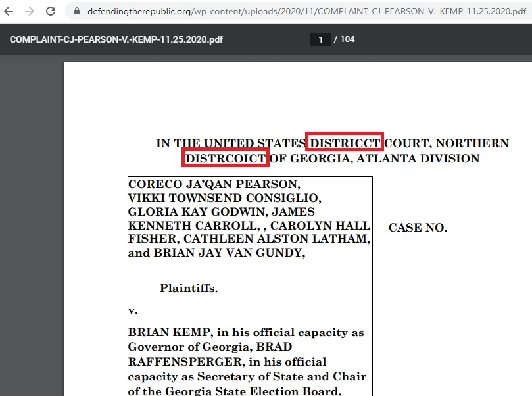Screen dimensions: 532x396
Task: Click the PDF page number field showing 1
Action: click(321, 39)
